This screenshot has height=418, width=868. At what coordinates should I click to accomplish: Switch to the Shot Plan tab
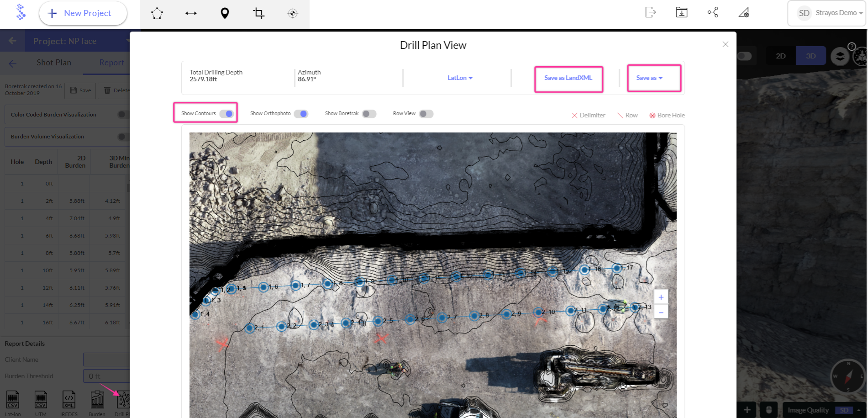coord(54,63)
